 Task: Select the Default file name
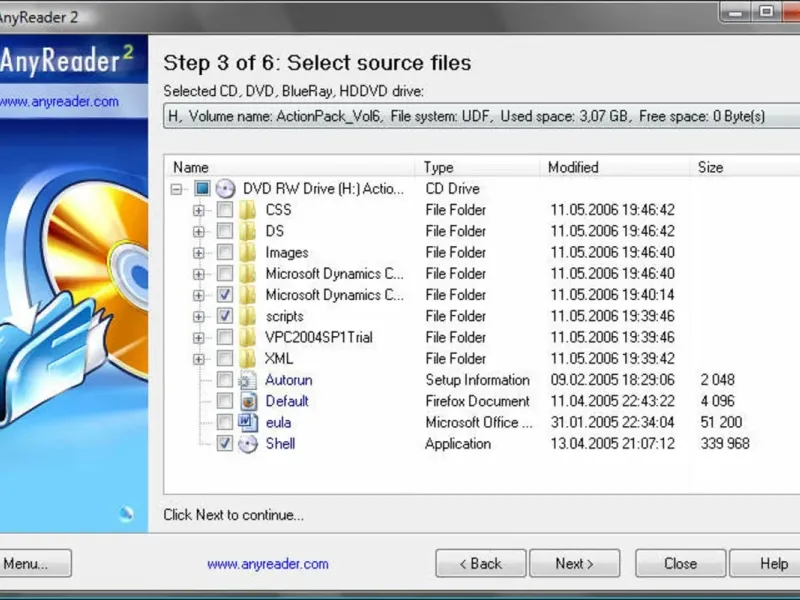287,401
